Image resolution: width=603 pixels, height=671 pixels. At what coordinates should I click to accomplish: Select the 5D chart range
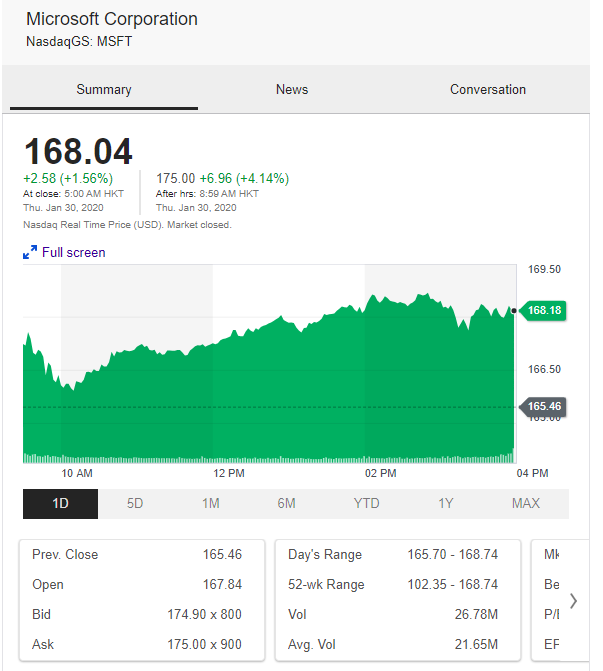[135, 504]
